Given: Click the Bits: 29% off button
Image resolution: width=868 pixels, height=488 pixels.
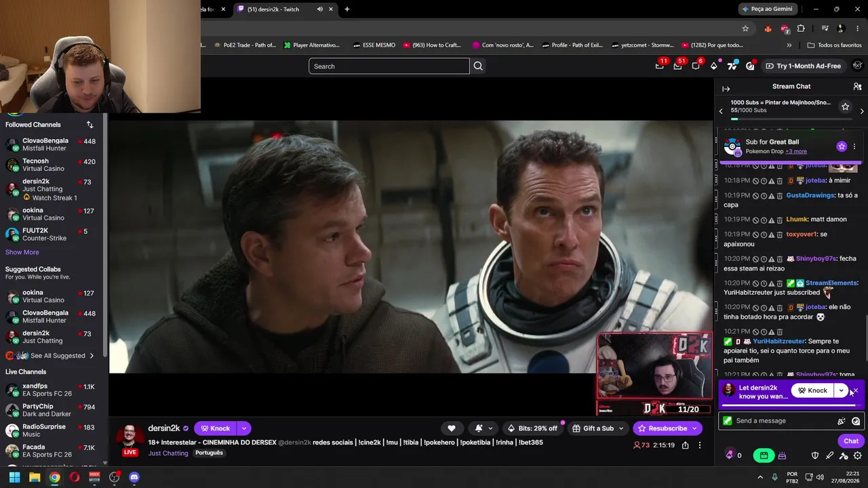Looking at the screenshot, I should pos(532,428).
